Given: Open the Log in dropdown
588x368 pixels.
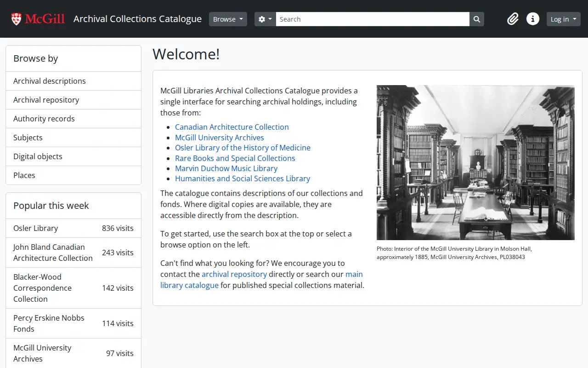Looking at the screenshot, I should point(564,19).
